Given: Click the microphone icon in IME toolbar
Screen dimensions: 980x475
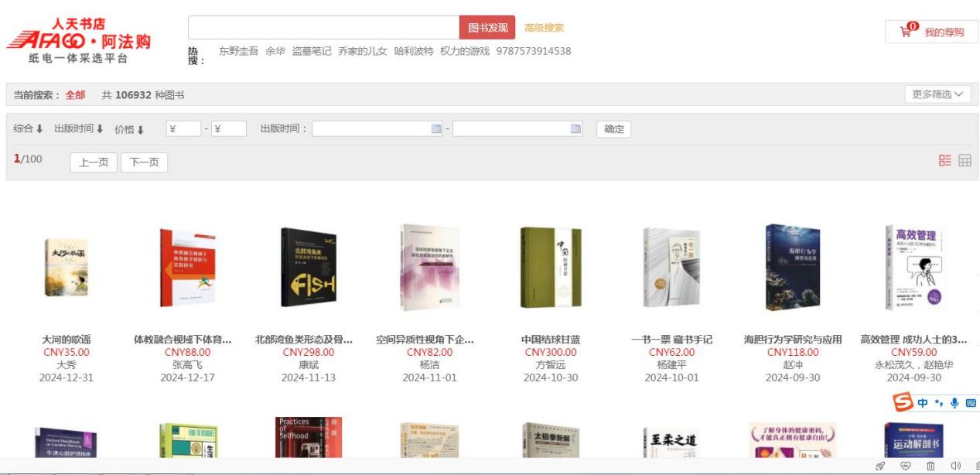Looking at the screenshot, I should click(954, 403).
